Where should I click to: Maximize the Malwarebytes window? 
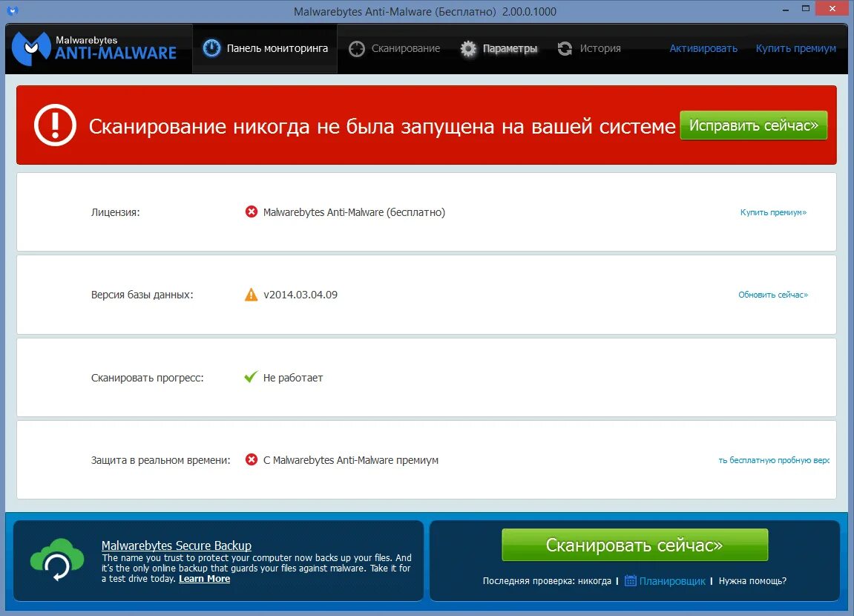click(806, 9)
